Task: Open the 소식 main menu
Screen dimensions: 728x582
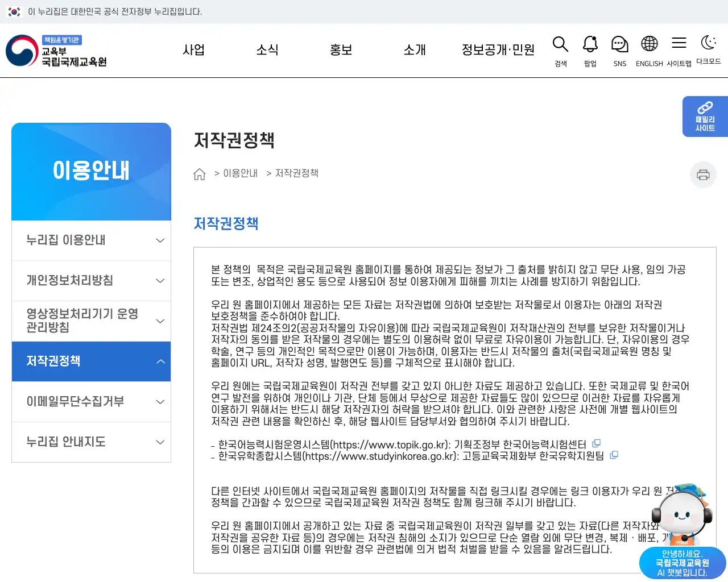Action: 267,50
